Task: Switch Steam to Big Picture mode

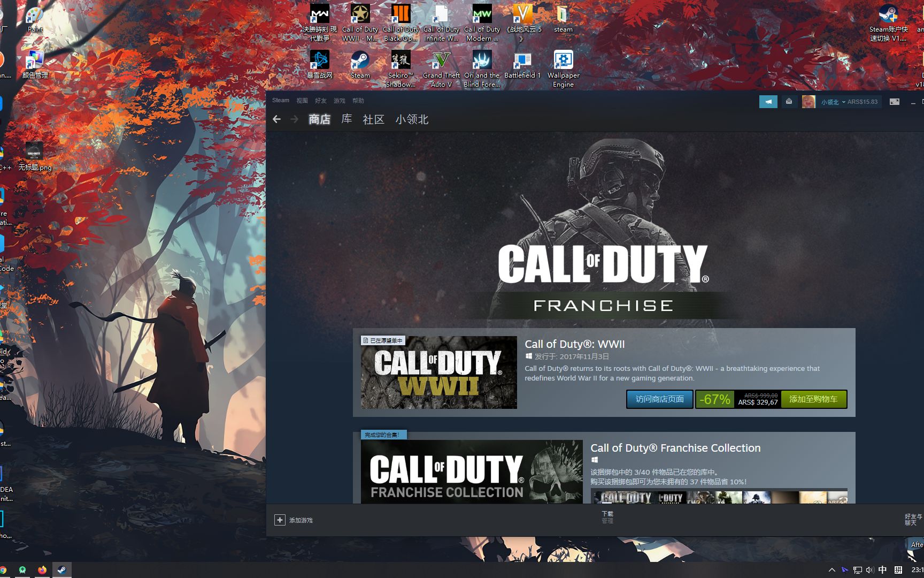Action: tap(894, 102)
